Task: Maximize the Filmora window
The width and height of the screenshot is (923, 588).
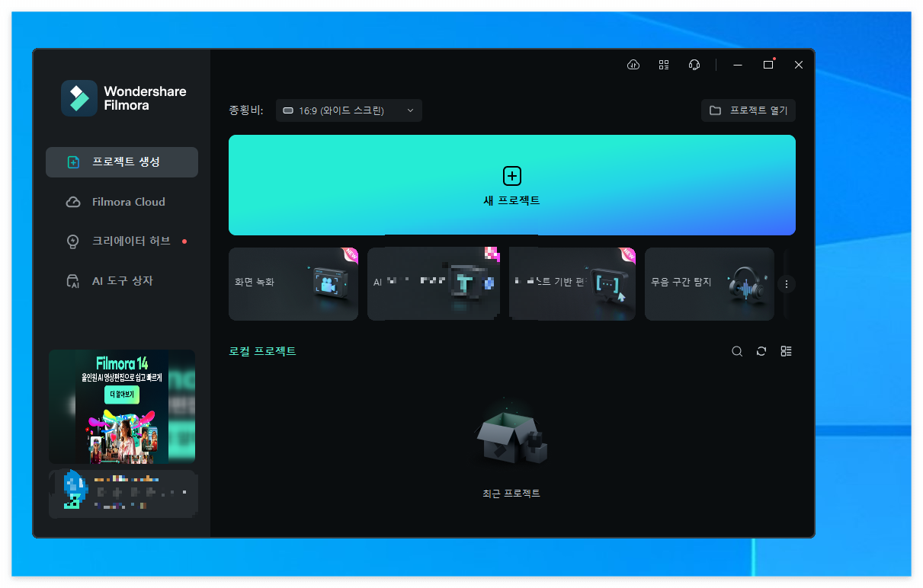Action: click(x=768, y=65)
